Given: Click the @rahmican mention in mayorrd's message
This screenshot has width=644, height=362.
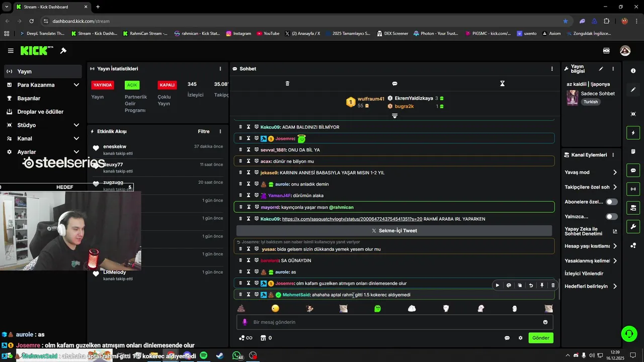Looking at the screenshot, I should click(x=341, y=207).
